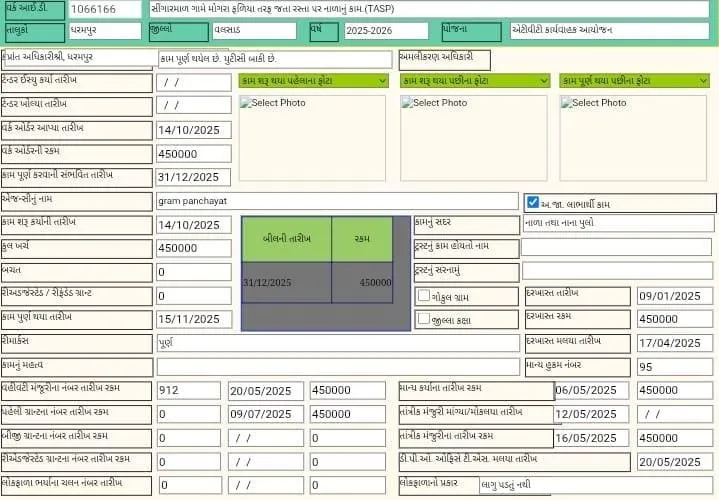The height and width of the screenshot is (500, 719).
Task: Click the રીમાર્કસ field containing પૂર્ણ
Action: [x=338, y=343]
